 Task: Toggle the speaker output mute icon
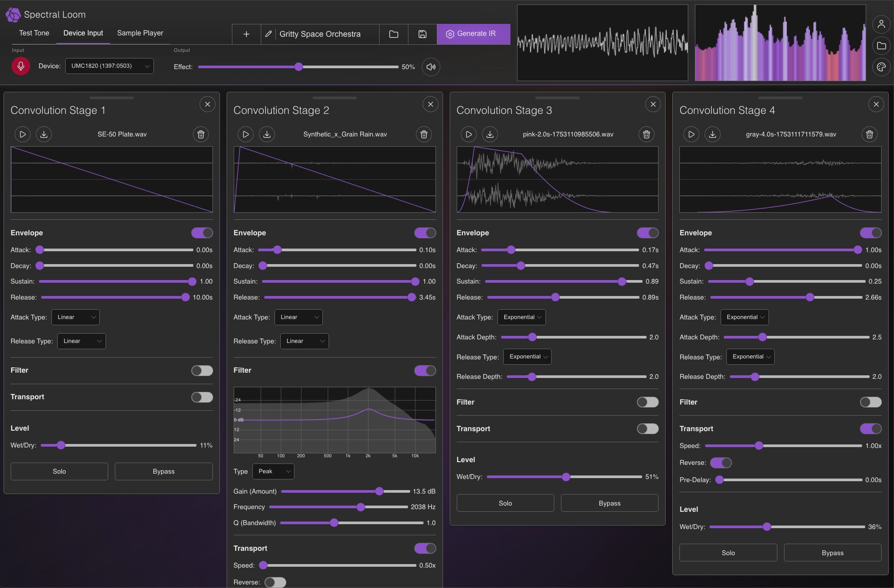pyautogui.click(x=431, y=67)
